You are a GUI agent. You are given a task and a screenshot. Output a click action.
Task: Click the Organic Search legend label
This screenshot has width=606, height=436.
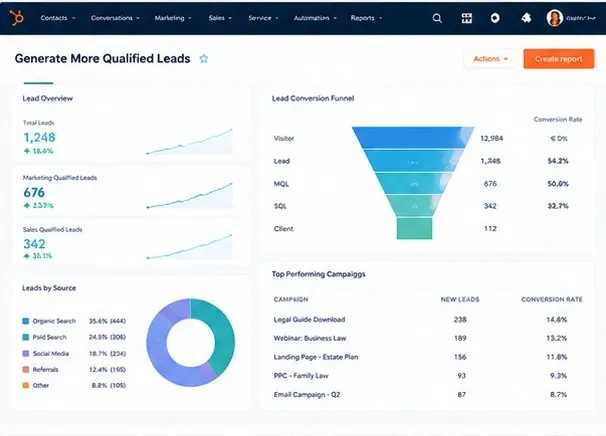click(x=54, y=321)
